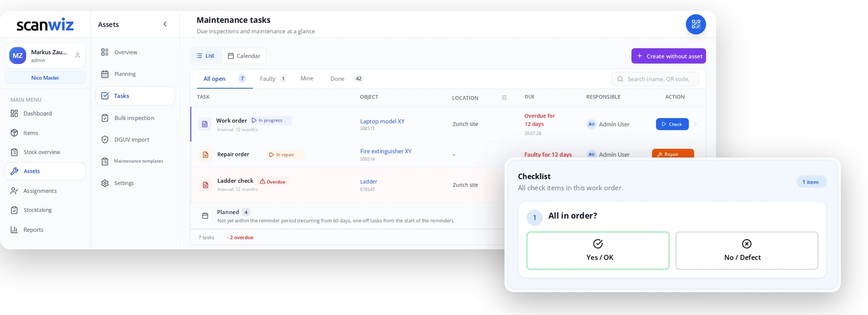
Task: Click the Assignments person icon
Action: click(14, 191)
